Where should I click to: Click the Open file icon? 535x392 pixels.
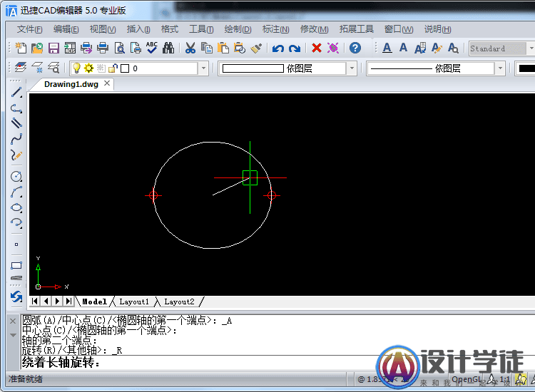(37, 48)
